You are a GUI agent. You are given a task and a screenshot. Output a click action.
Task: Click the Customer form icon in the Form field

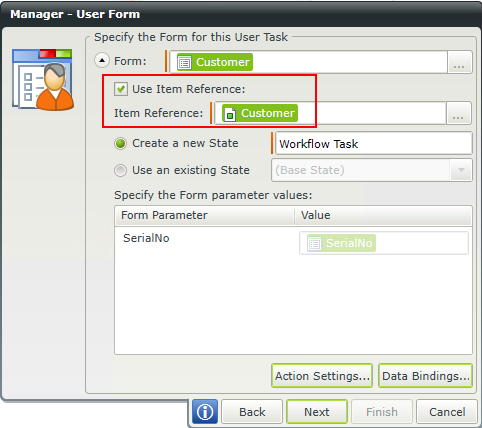[x=184, y=62]
